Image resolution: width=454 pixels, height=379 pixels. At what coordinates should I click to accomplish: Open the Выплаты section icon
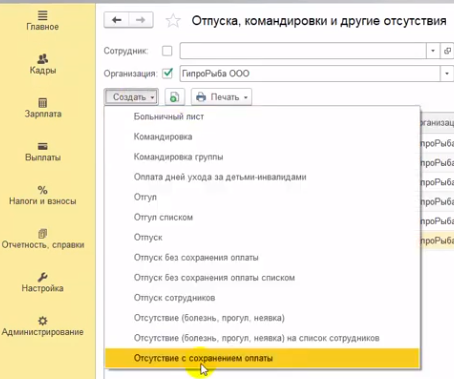42,146
